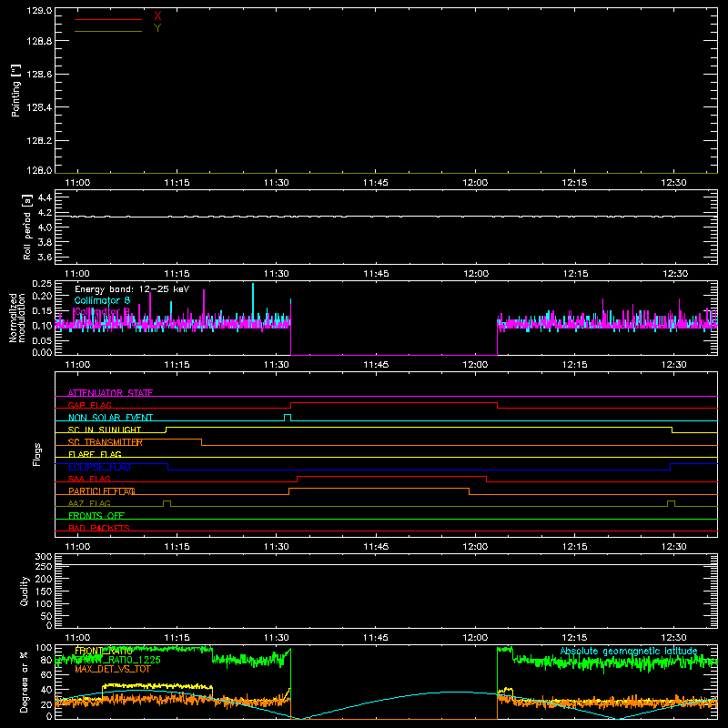Click the 150 tick on Quality axis
Screen dimensions: 728x728
tap(44, 591)
